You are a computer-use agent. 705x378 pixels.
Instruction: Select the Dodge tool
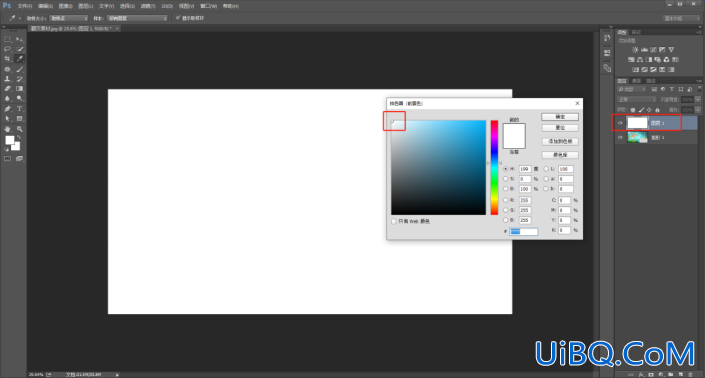(x=20, y=98)
